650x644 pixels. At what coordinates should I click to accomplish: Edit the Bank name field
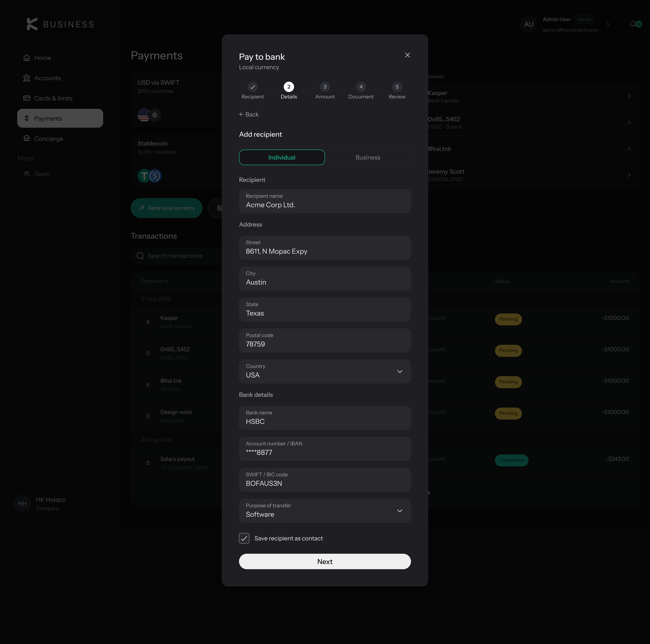click(325, 418)
